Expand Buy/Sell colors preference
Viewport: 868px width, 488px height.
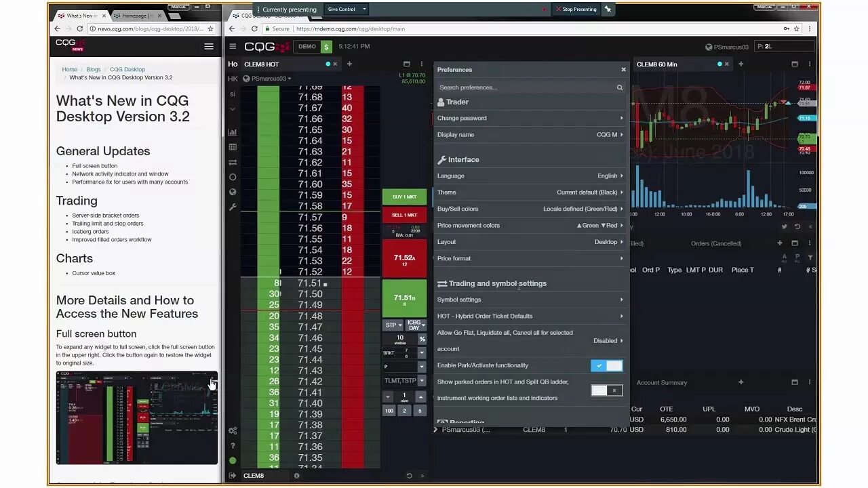[x=530, y=209]
